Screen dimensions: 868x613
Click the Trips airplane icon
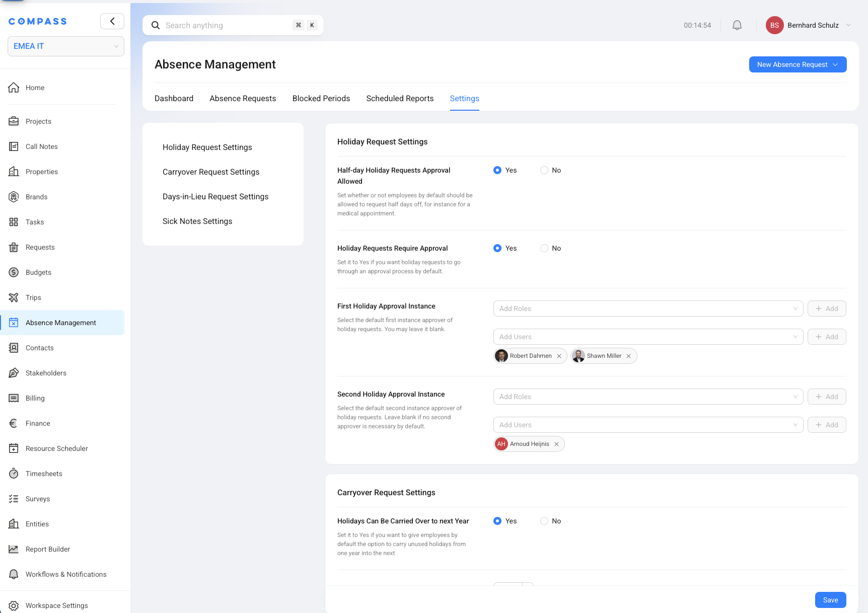(x=14, y=297)
